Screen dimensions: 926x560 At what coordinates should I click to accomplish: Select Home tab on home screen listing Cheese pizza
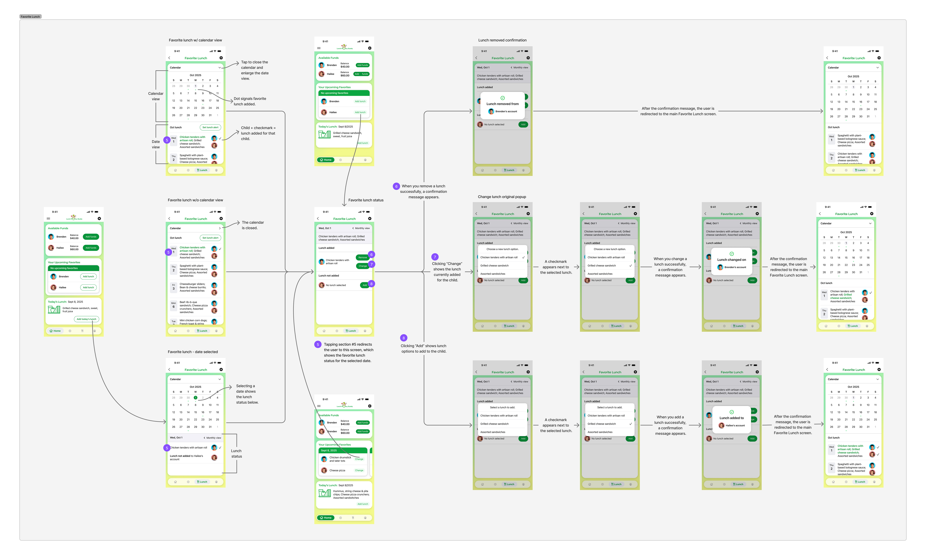click(x=326, y=518)
